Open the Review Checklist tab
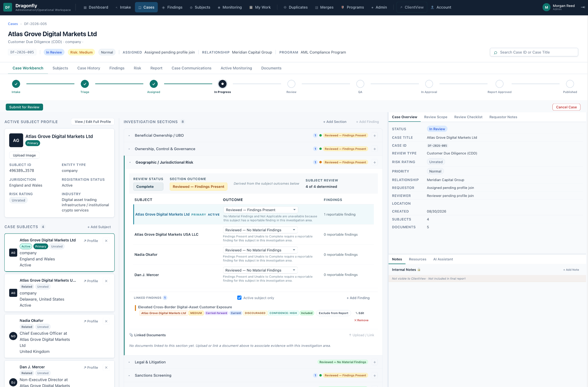588x387 pixels. 468,117
